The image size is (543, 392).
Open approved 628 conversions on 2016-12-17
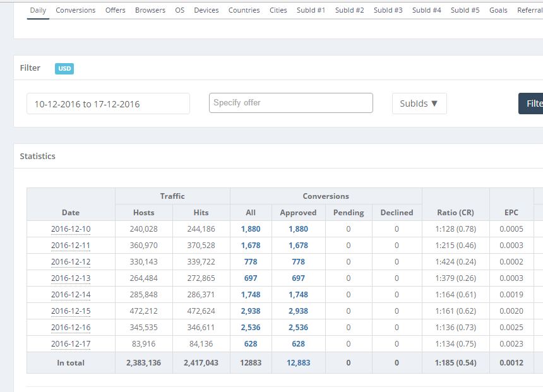(298, 344)
